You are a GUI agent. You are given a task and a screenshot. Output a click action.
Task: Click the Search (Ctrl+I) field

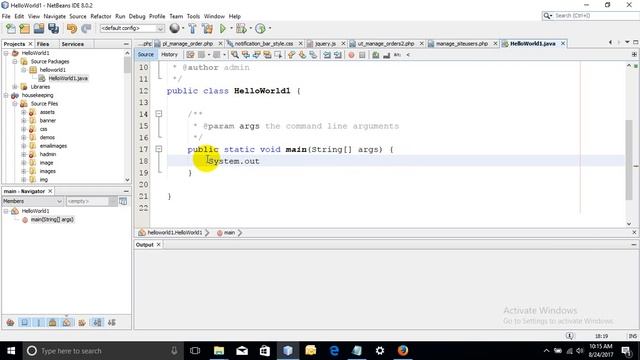[590, 16]
